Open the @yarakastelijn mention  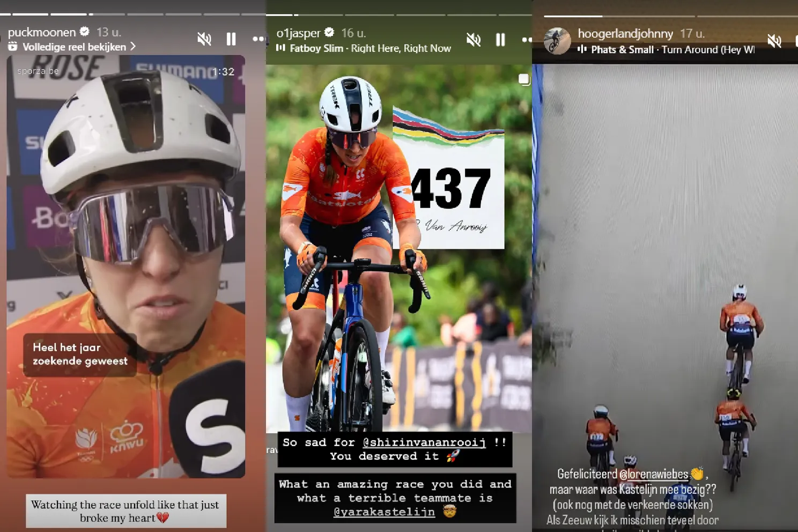pyautogui.click(x=384, y=512)
